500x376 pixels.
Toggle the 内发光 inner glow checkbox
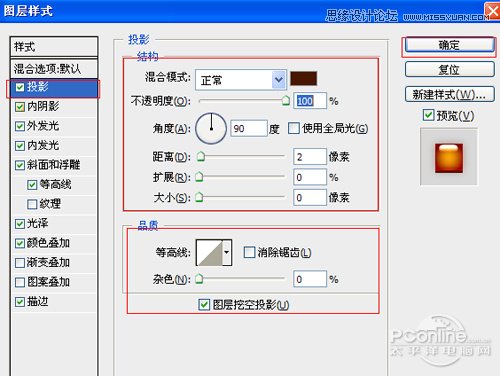coord(20,146)
